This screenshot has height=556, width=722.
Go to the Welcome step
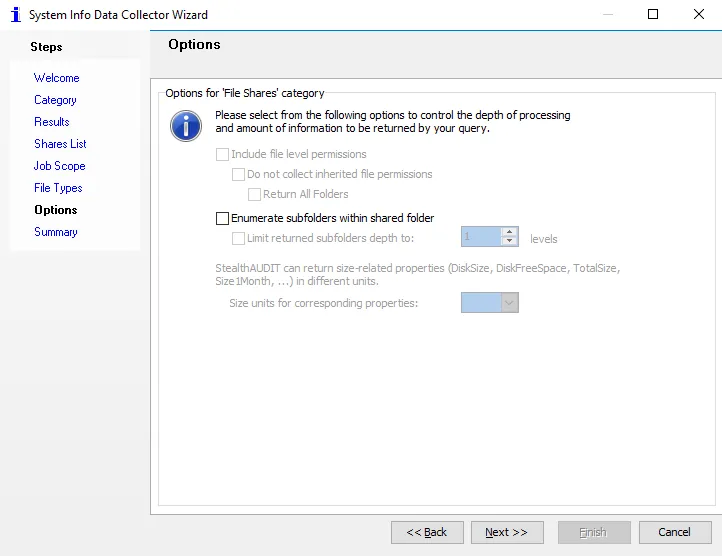pos(57,78)
